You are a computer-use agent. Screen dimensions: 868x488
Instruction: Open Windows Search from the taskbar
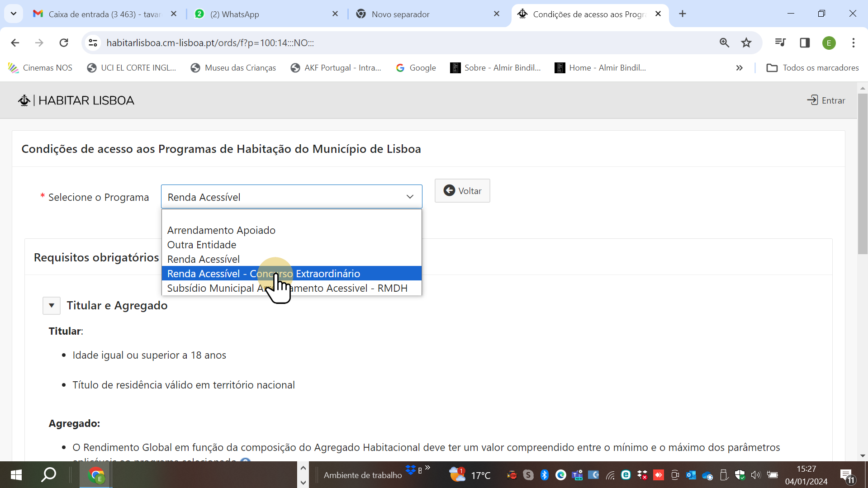click(48, 474)
